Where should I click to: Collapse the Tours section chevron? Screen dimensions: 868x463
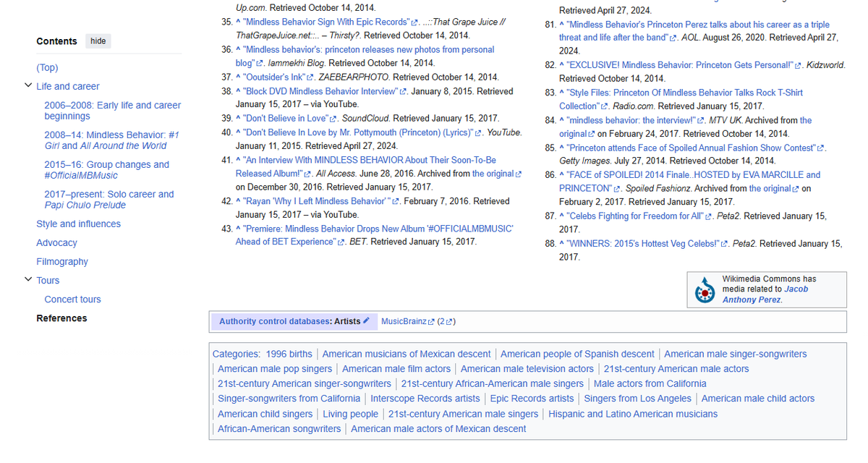coord(28,279)
